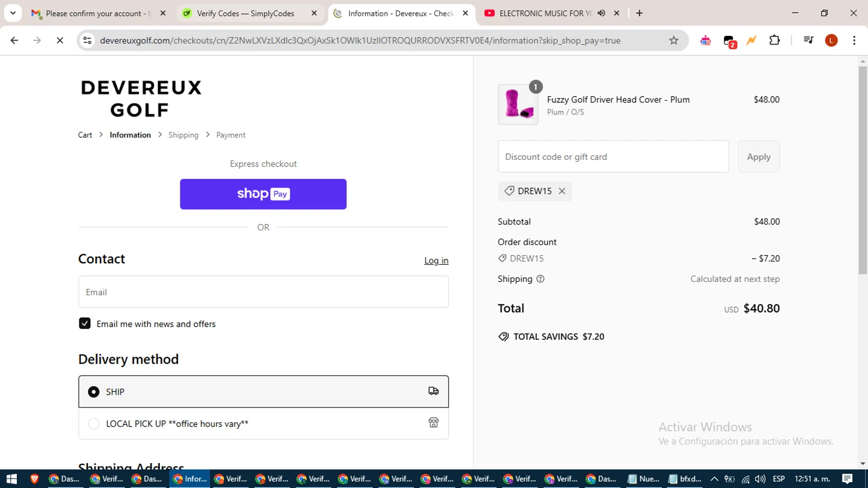Image resolution: width=868 pixels, height=488 pixels.
Task: Click the browser address bar URL
Action: coord(360,41)
